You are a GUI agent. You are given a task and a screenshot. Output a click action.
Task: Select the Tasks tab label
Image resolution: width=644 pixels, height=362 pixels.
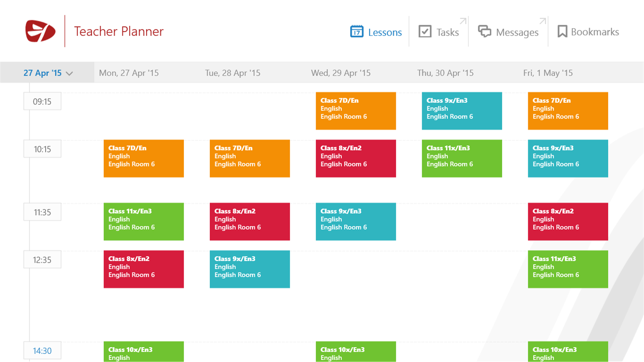[x=448, y=32]
